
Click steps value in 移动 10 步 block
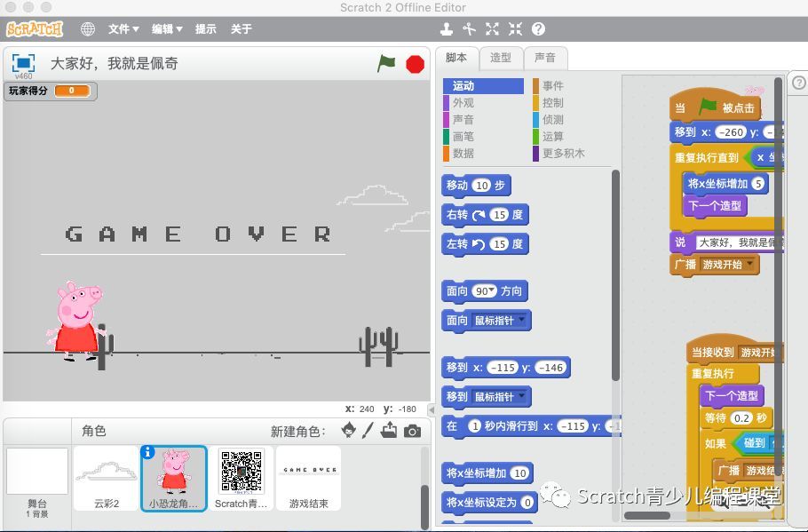(482, 186)
